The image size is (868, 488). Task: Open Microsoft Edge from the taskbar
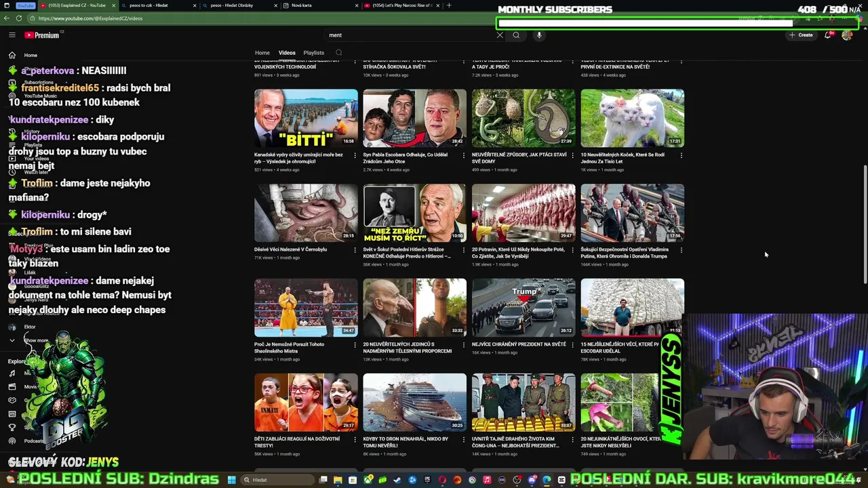point(547,480)
